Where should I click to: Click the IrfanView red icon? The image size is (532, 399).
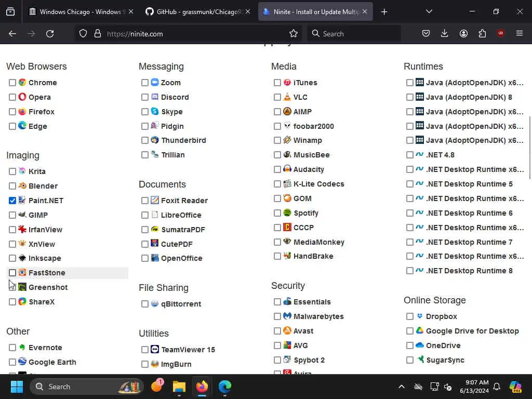[22, 229]
